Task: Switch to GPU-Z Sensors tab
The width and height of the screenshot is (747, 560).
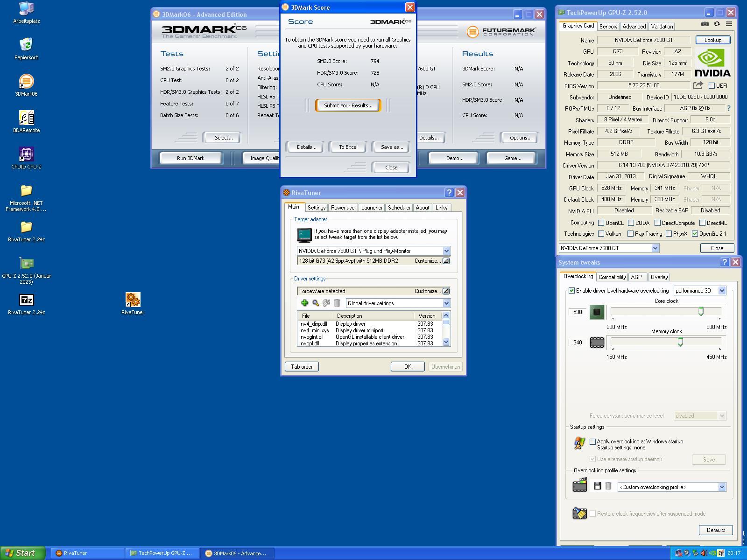Action: pyautogui.click(x=608, y=27)
